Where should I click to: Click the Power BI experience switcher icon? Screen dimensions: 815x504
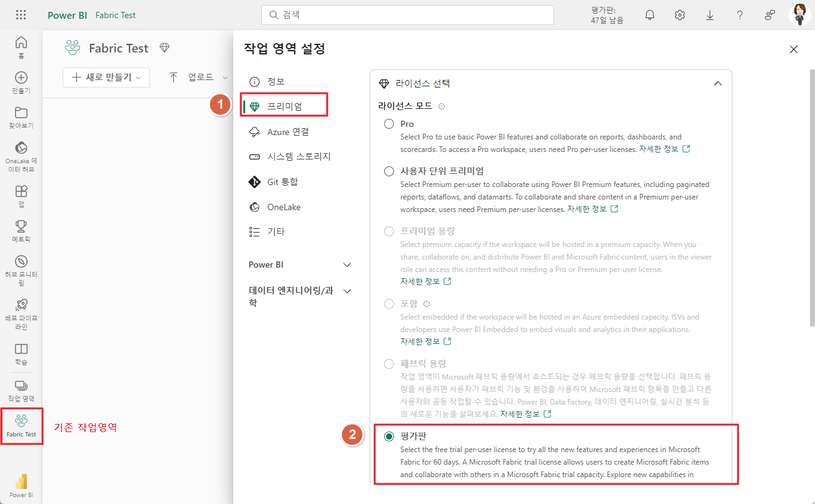pos(21,485)
